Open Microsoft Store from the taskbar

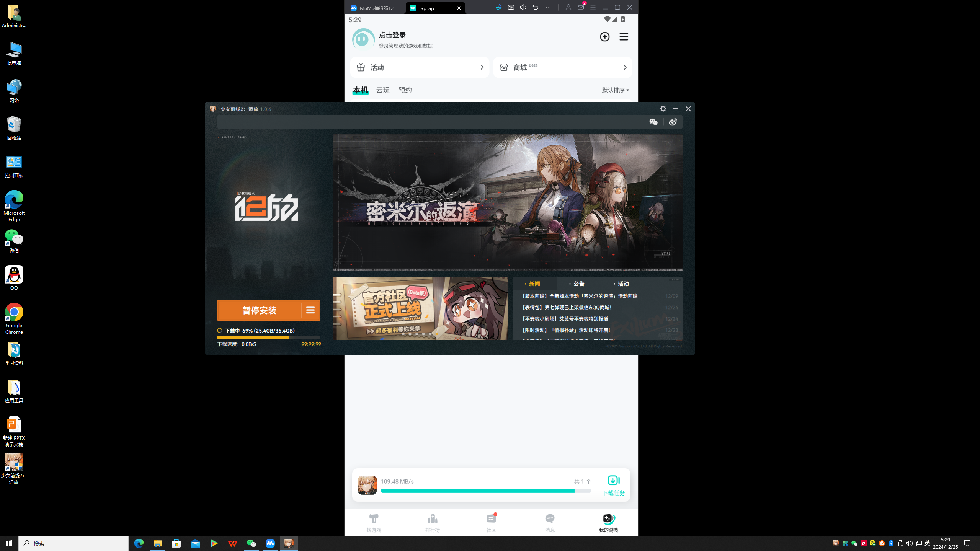(176, 543)
